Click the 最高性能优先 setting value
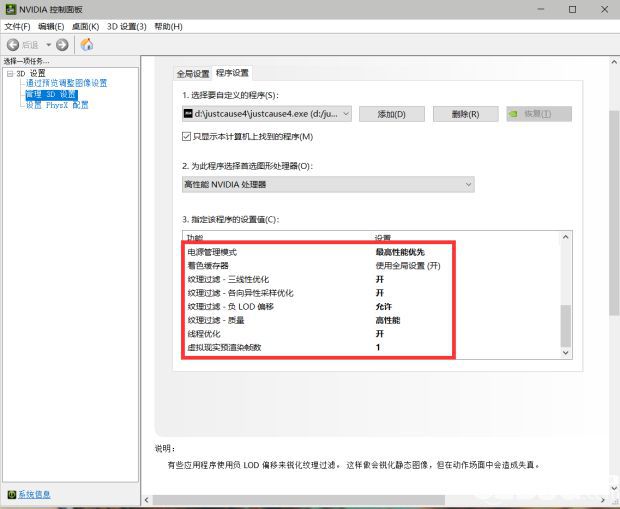The image size is (620, 509). (x=400, y=252)
